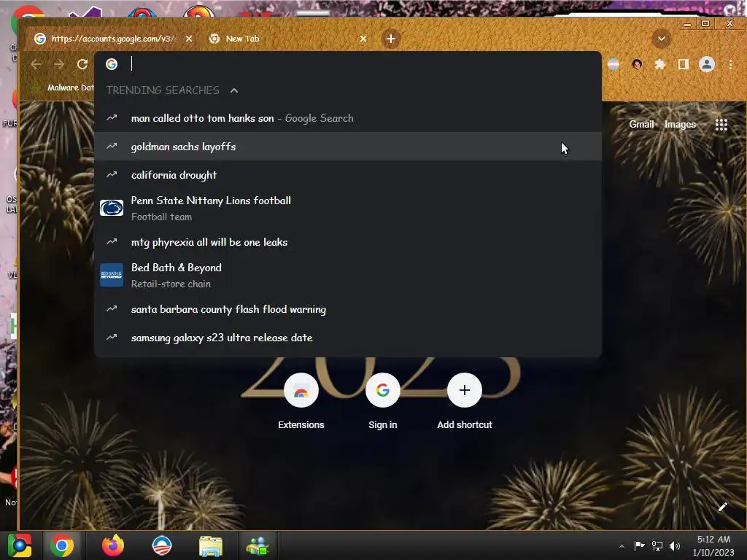
Task: Launch Firefox from the taskbar
Action: (x=113, y=545)
